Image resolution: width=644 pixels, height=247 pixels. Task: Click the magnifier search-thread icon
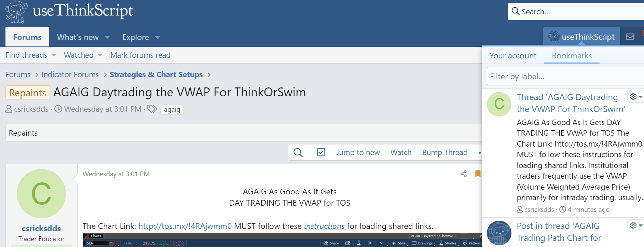point(298,152)
